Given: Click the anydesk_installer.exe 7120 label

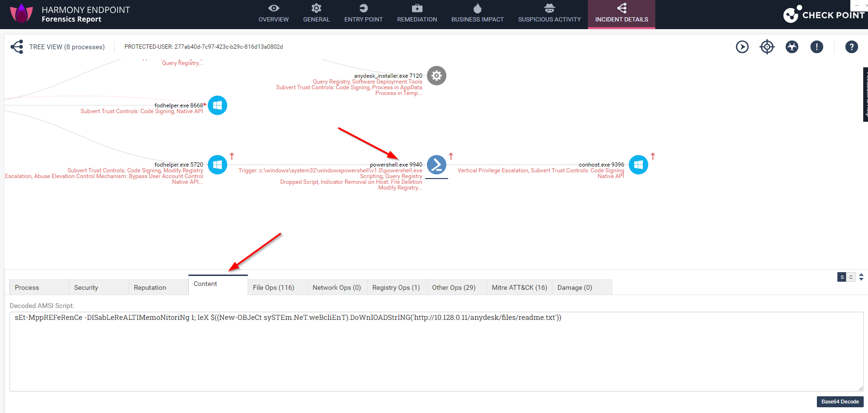Looking at the screenshot, I should (x=388, y=76).
